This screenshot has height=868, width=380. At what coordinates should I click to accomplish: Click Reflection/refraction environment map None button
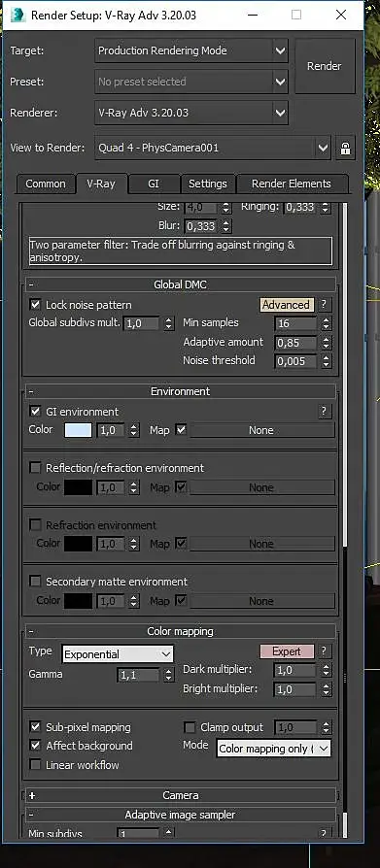261,487
